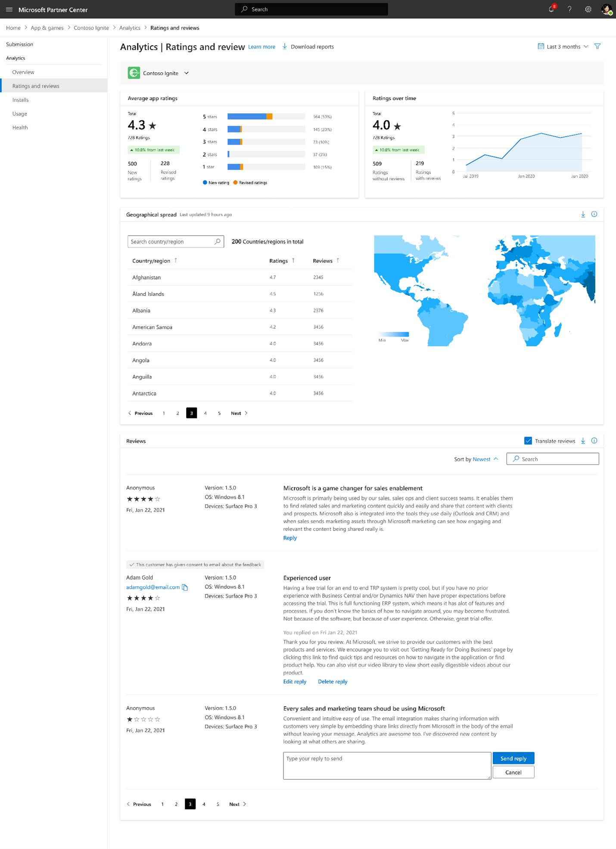Click the download arrow beside Download reports

pos(285,47)
